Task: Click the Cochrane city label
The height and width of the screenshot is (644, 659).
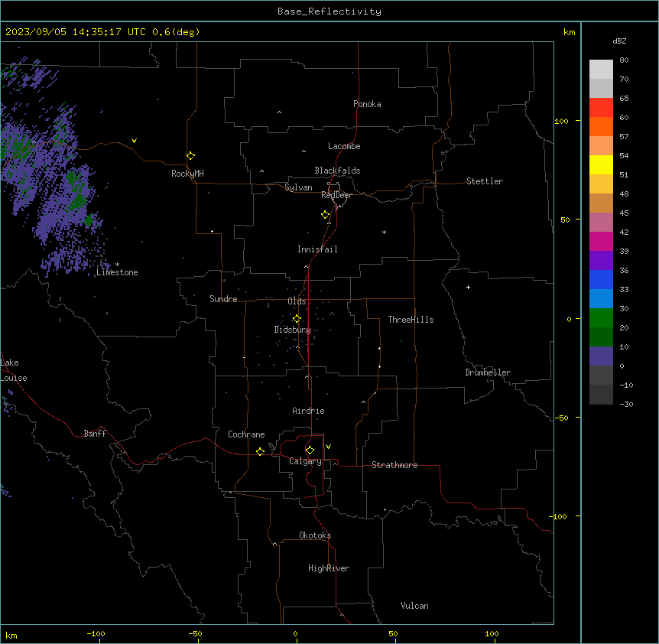Action: 246,434
